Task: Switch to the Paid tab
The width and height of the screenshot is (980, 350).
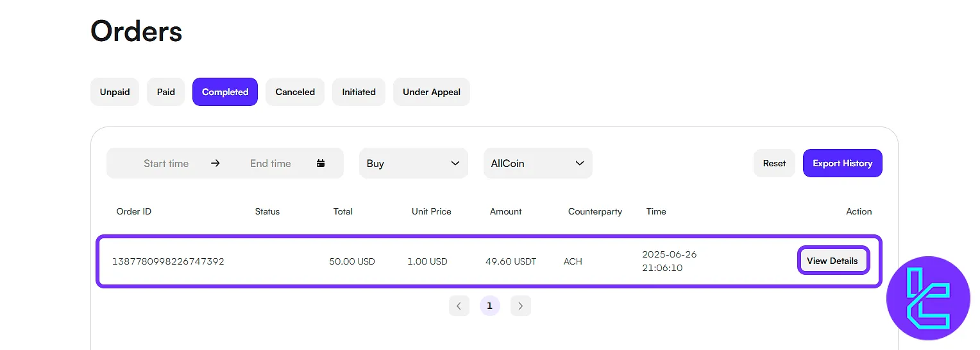Action: click(x=166, y=92)
